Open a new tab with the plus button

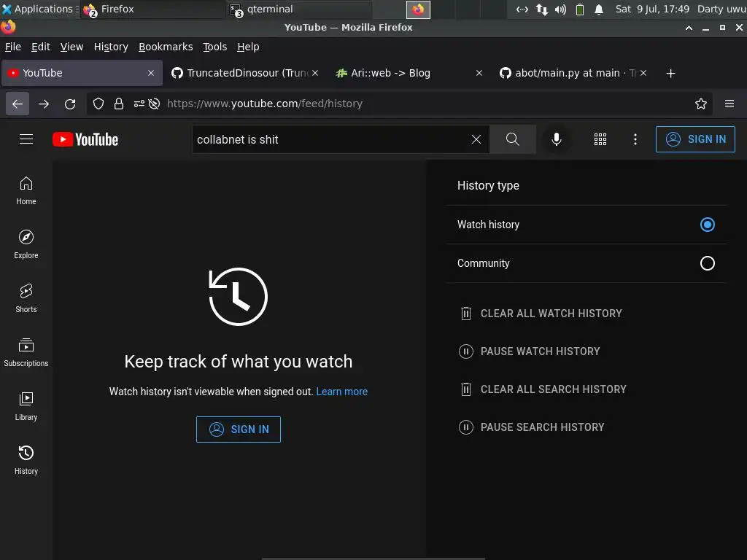[671, 74]
